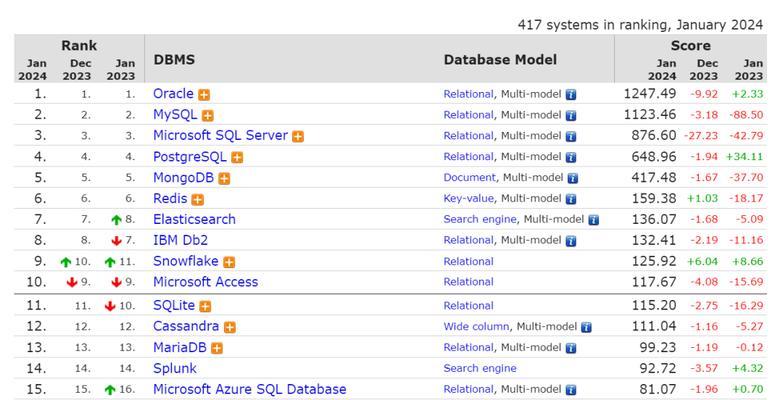This screenshot has width=783, height=400.
Task: Click the info icon in Elasticsearch row
Action: [593, 220]
